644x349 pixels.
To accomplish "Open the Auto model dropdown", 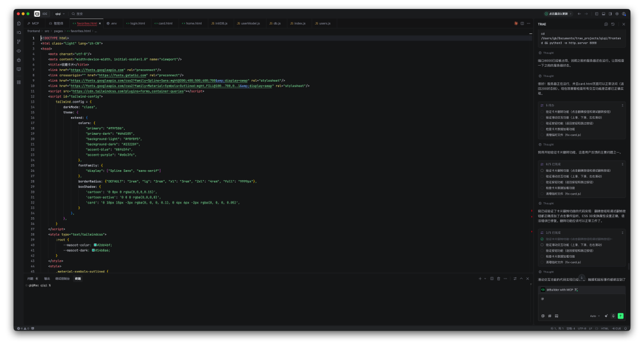I will (x=595, y=316).
